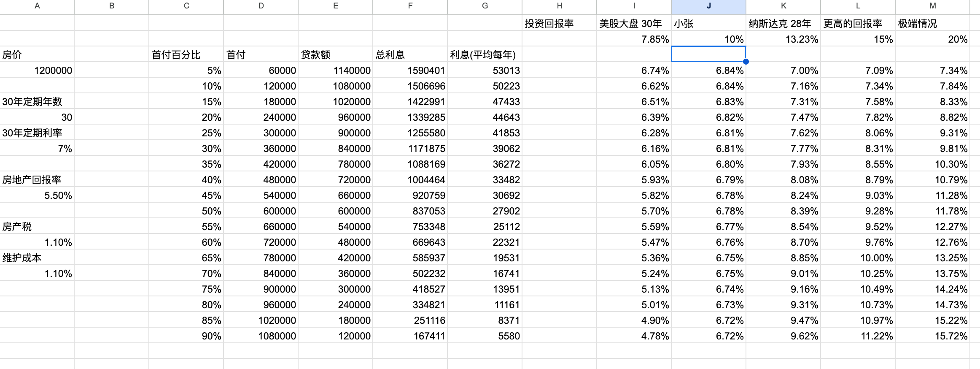
Task: Select the cell 美股大盘 30年
Action: (x=634, y=23)
